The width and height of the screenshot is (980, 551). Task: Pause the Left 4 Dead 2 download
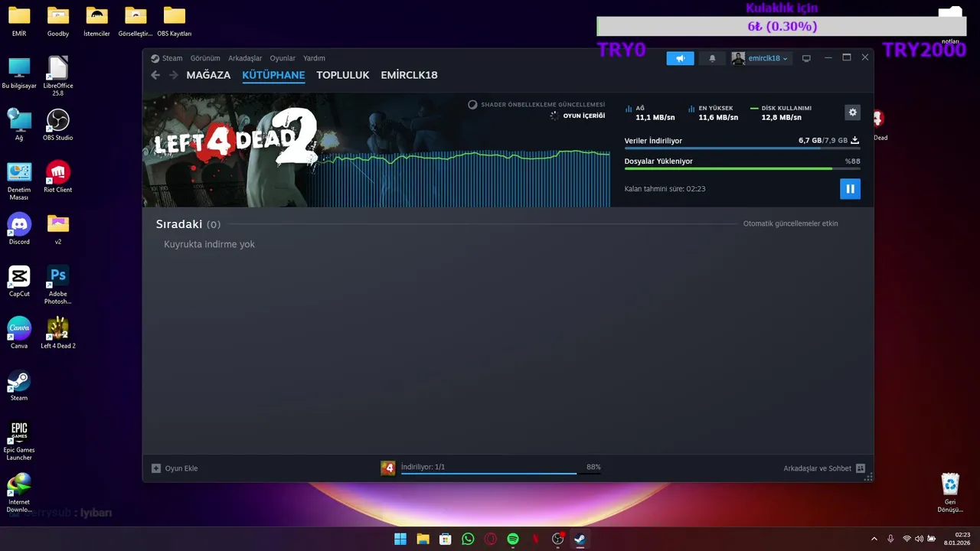[850, 189]
